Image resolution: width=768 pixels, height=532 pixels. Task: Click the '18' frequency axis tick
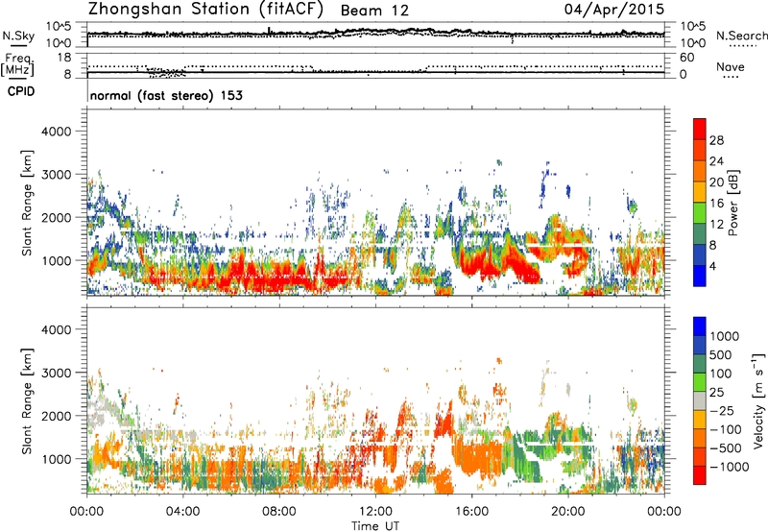coord(64,58)
